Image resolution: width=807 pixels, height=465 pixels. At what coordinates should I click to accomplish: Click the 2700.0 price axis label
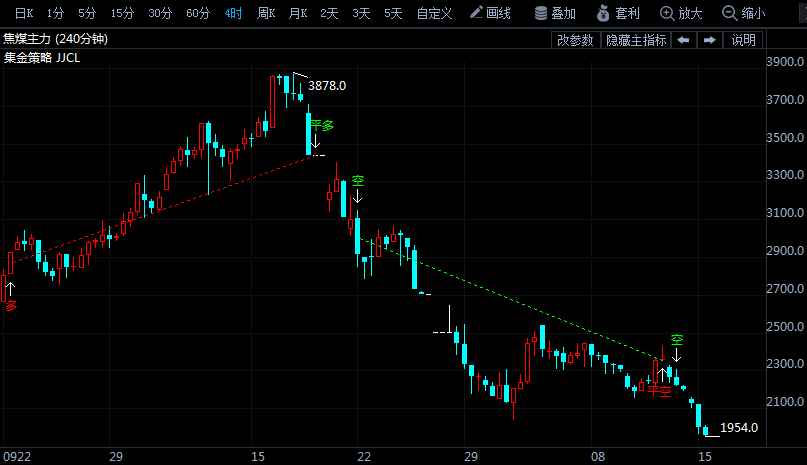pyautogui.click(x=785, y=288)
